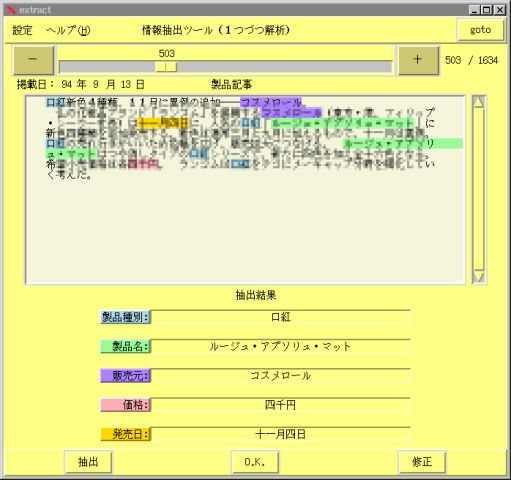Click the blue 製品種別 label swatch
Screen dimensions: 511x480
(125, 317)
